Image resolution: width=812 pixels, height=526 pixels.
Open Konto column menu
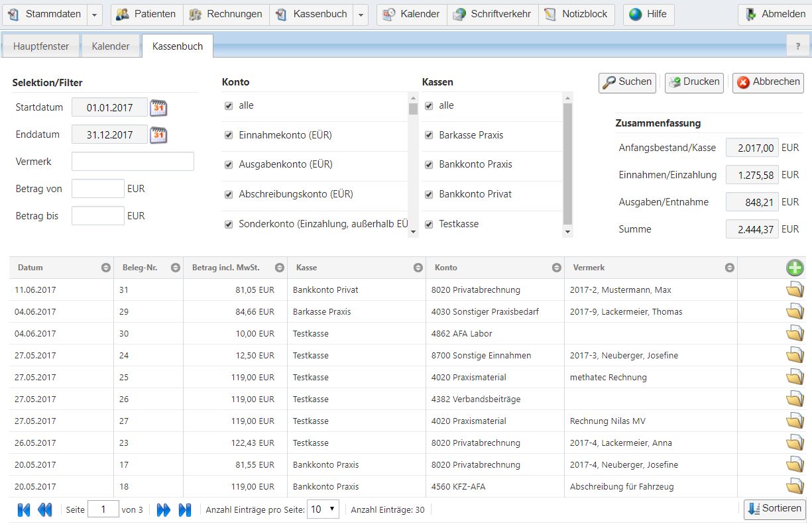[556, 268]
